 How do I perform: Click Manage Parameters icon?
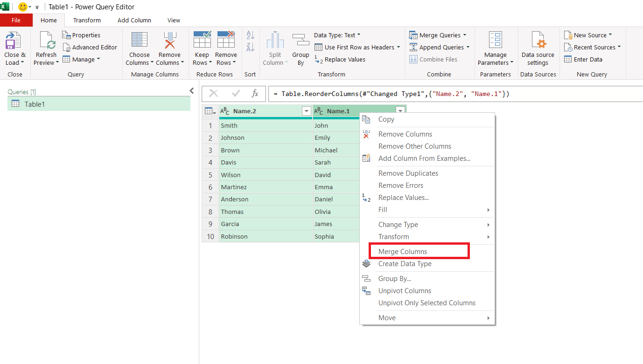tap(496, 40)
